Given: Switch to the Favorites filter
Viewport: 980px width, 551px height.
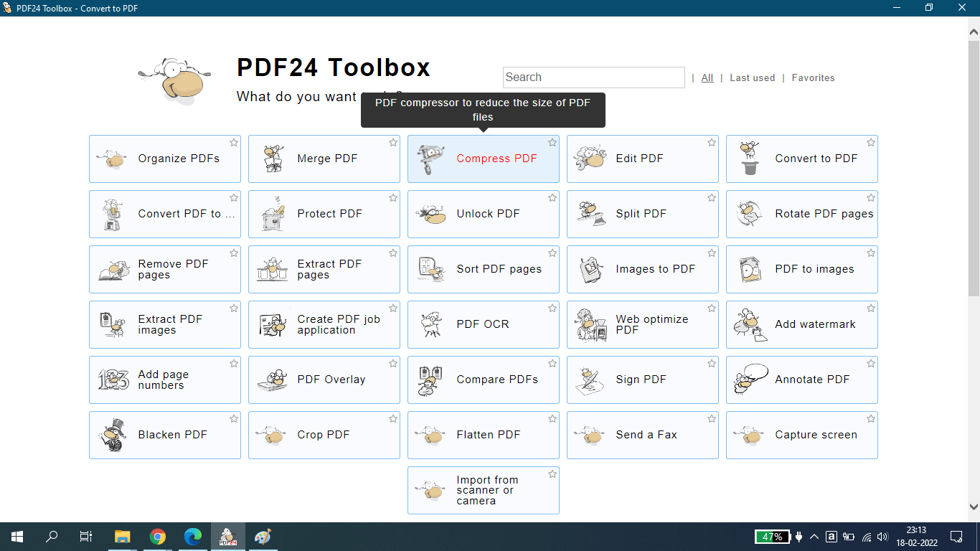Looking at the screenshot, I should tap(813, 77).
